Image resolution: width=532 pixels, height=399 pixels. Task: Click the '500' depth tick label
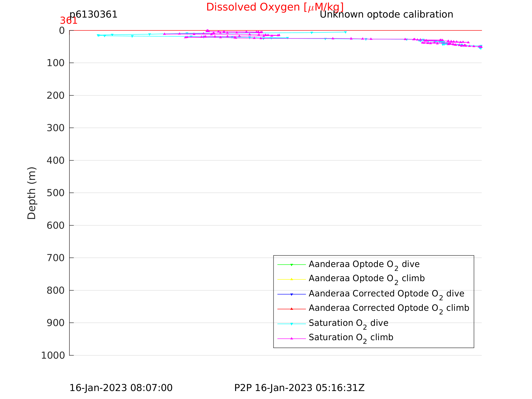click(x=56, y=193)
